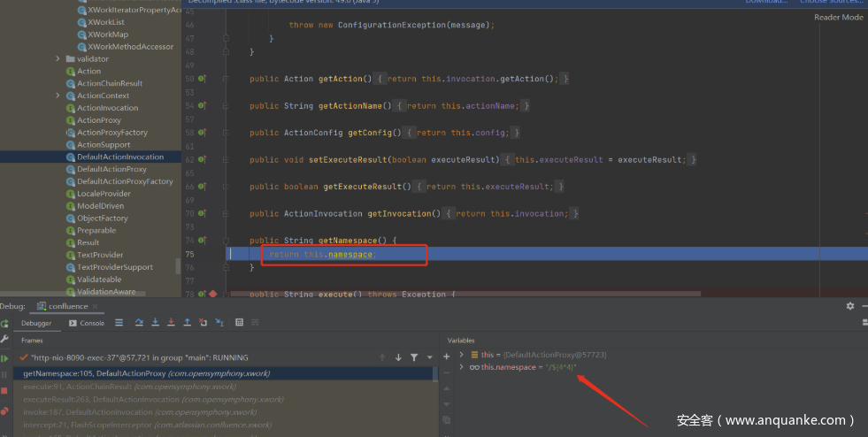Click the Choose Sources link

pos(832,2)
